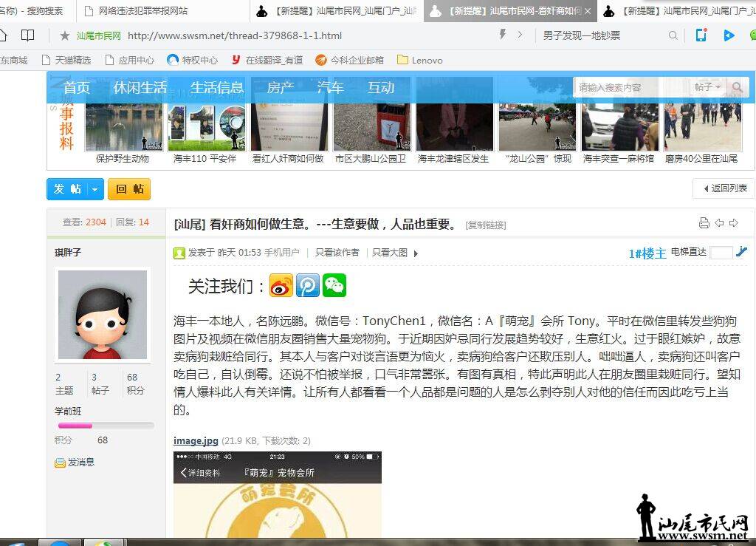The image size is (756, 546).
Task: Close the 看奸商如何 browser tab
Action: [587, 11]
